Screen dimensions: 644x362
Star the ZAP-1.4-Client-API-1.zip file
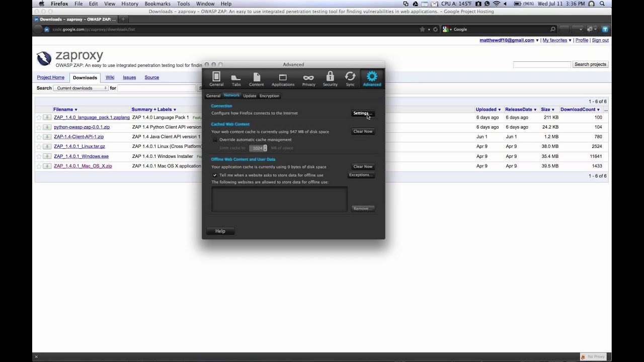[39, 137]
